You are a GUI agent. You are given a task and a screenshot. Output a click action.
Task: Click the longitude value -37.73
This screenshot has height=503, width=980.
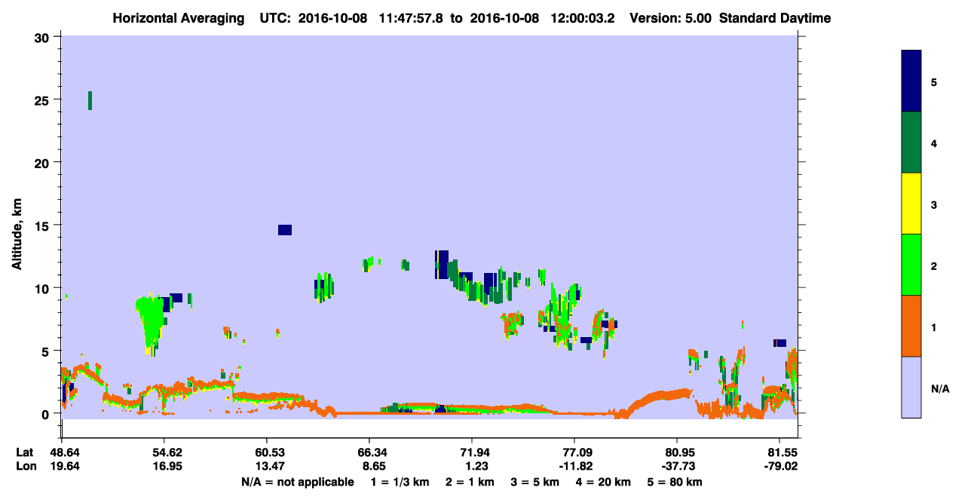click(678, 467)
